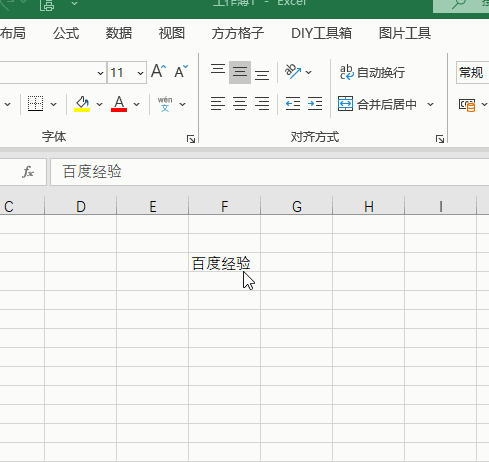
Task: Increase font size with the larger A icon
Action: [x=159, y=72]
